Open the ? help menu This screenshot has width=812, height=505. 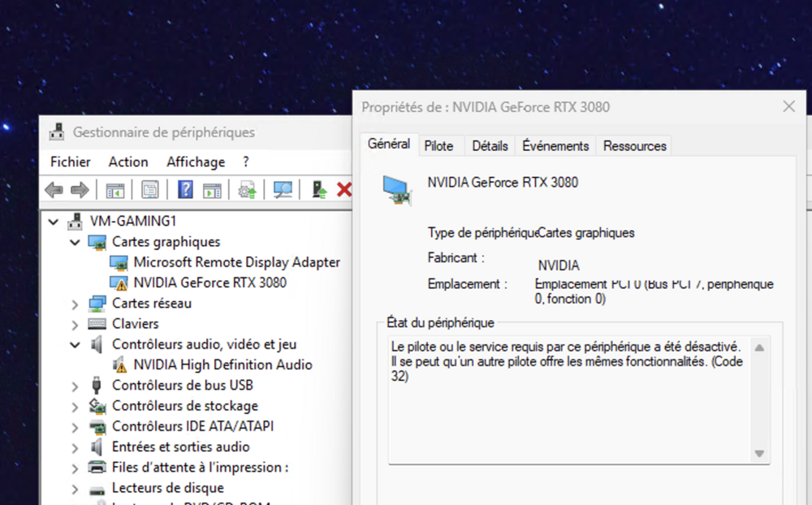point(246,162)
